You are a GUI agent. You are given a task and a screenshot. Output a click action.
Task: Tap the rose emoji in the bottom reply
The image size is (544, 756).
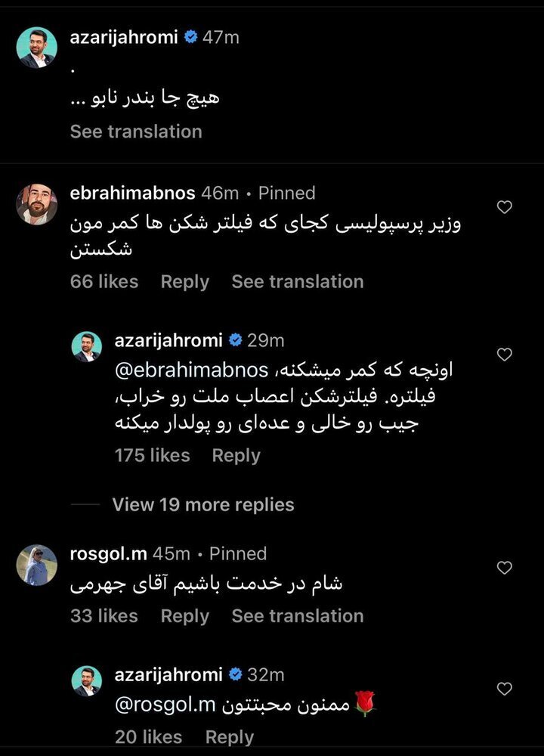point(366,701)
